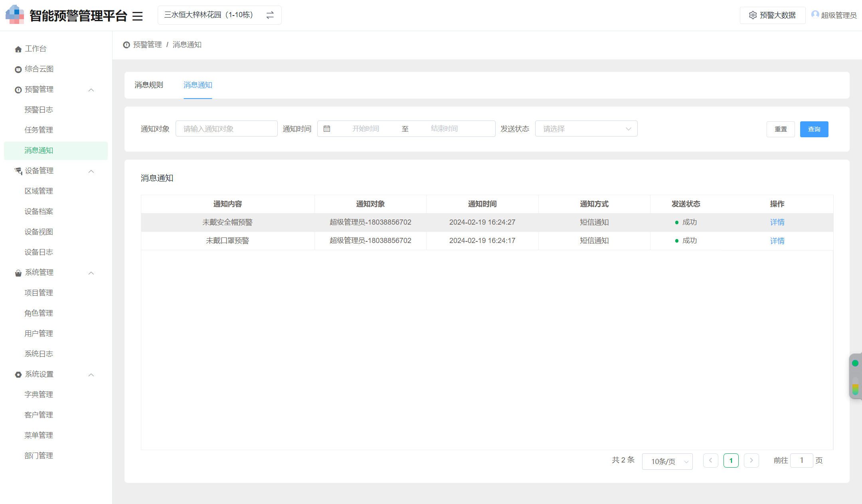Click the 系统管理 bag icon
The height and width of the screenshot is (504, 862).
point(18,273)
